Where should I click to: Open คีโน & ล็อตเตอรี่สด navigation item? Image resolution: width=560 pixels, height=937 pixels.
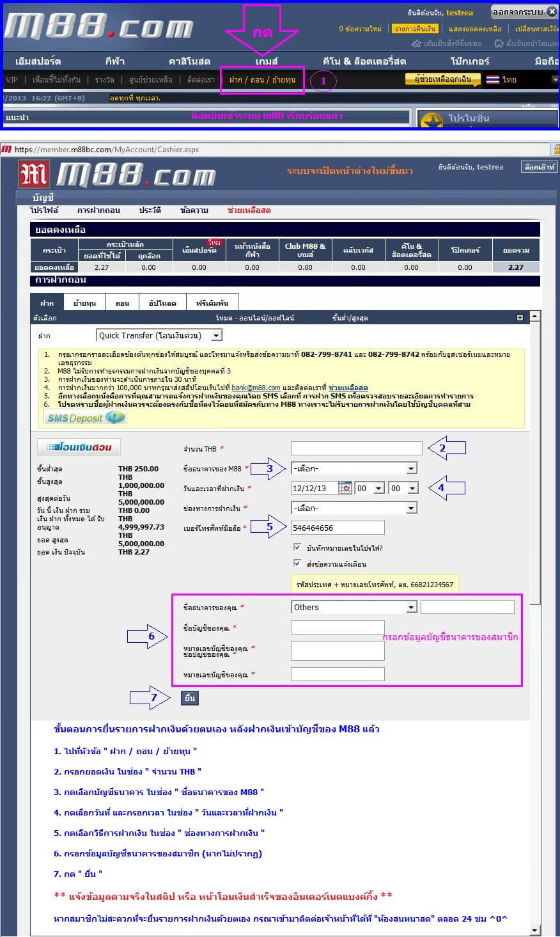[x=364, y=61]
